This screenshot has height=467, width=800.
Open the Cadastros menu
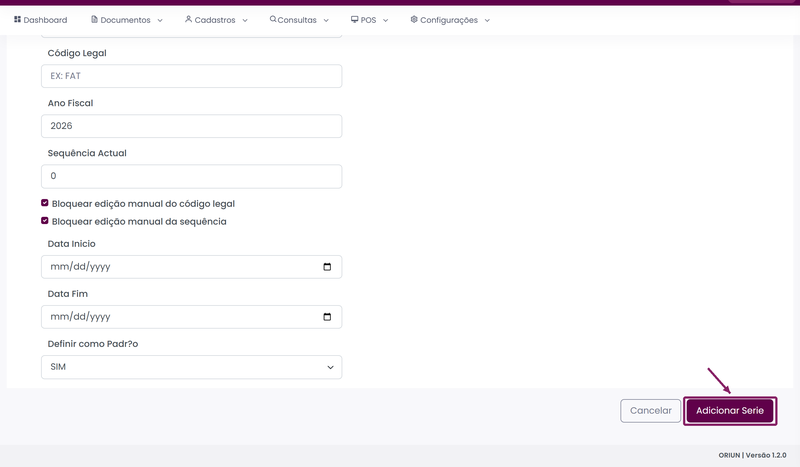point(216,20)
